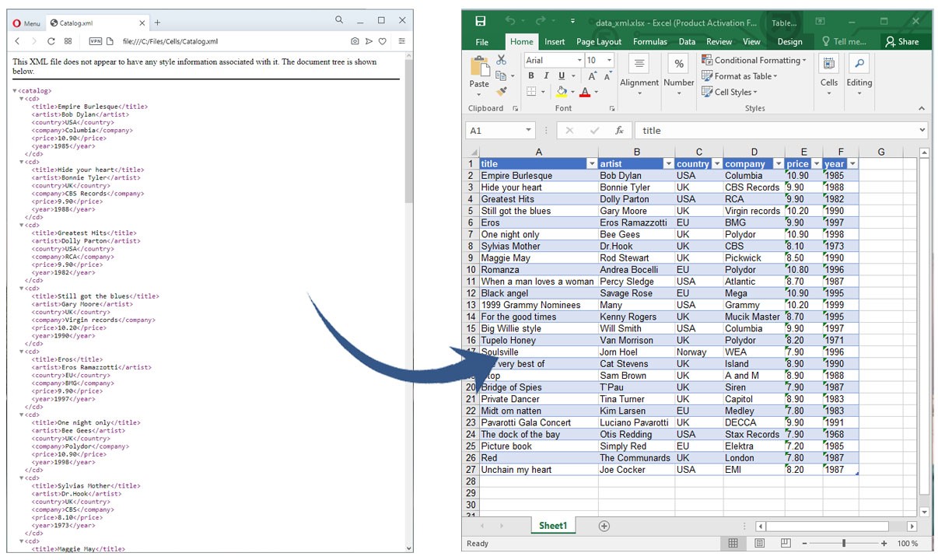Click the Cut scissors icon

(501, 61)
